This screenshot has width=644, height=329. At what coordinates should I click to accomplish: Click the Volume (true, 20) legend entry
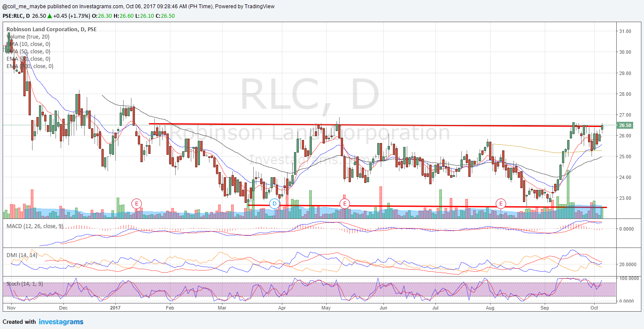tap(28, 37)
